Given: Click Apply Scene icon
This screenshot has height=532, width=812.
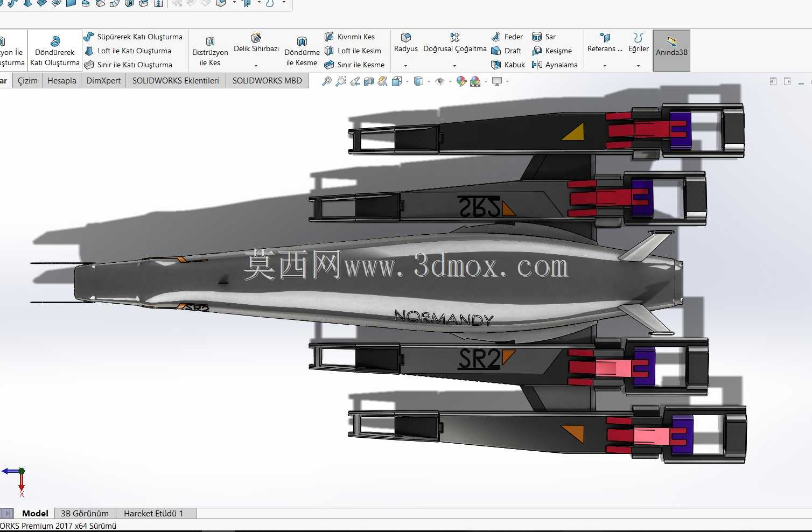Looking at the screenshot, I should (475, 81).
